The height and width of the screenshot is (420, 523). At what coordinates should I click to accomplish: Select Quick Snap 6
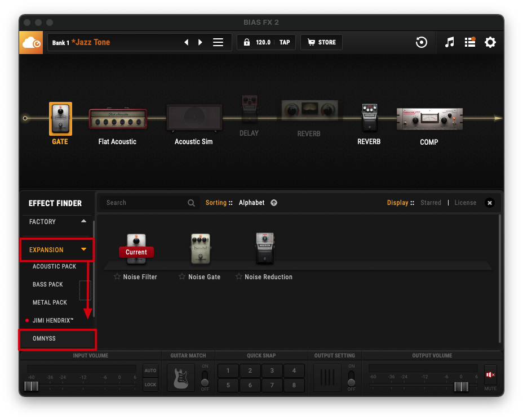250,385
